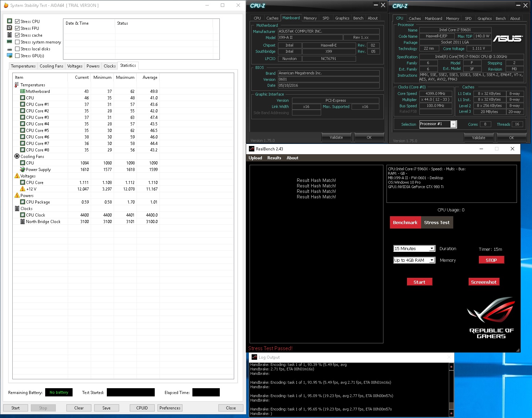Open the Up to 4GB RAM memory dropdown
This screenshot has width=532, height=418.
[414, 260]
